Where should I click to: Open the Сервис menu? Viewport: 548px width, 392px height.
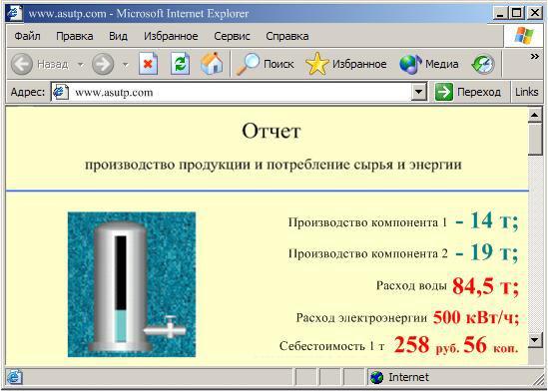[x=232, y=36]
